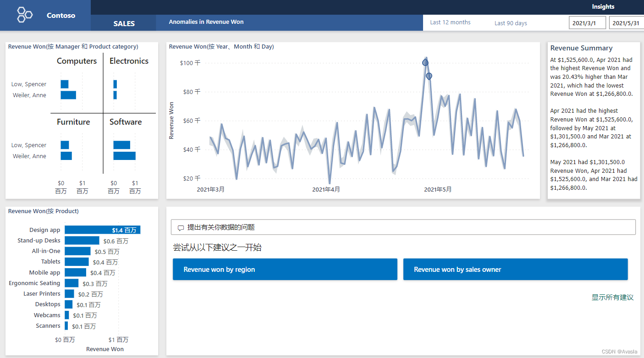
Task: Select Low, Spencer's Computers bar
Action: point(65,84)
